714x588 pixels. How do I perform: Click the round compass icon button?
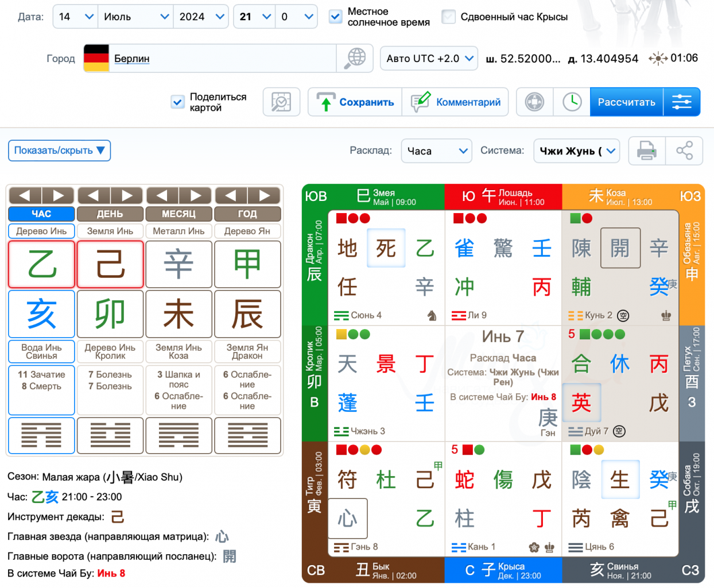click(x=534, y=102)
